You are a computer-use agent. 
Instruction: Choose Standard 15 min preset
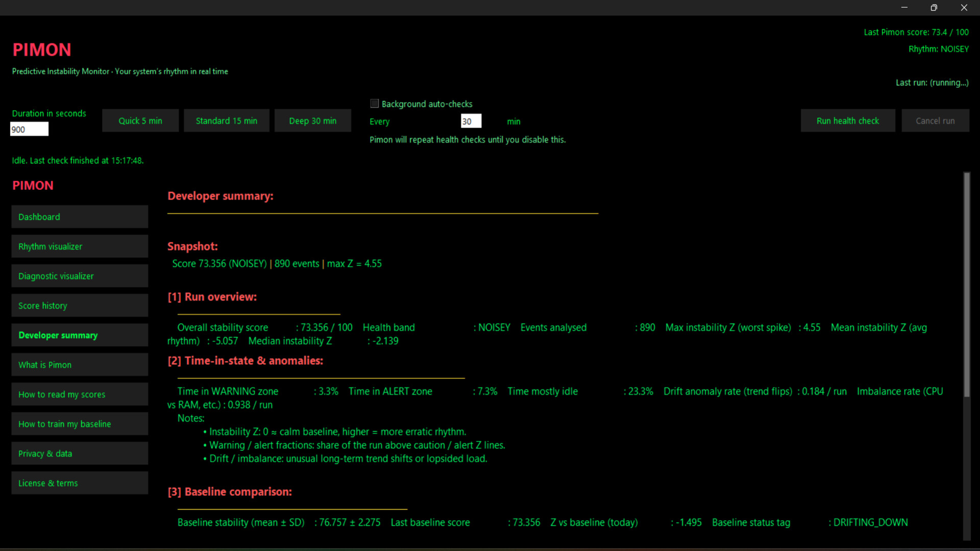click(226, 121)
